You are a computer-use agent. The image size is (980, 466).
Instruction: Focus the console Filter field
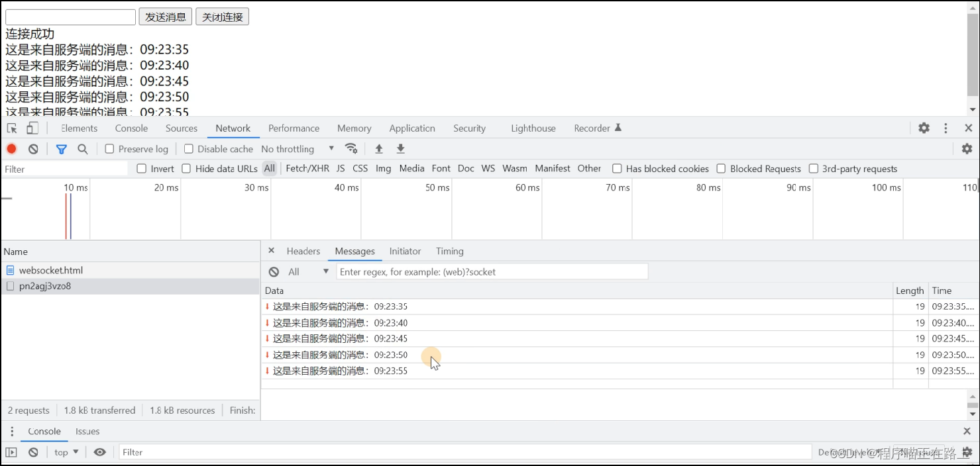coord(465,452)
